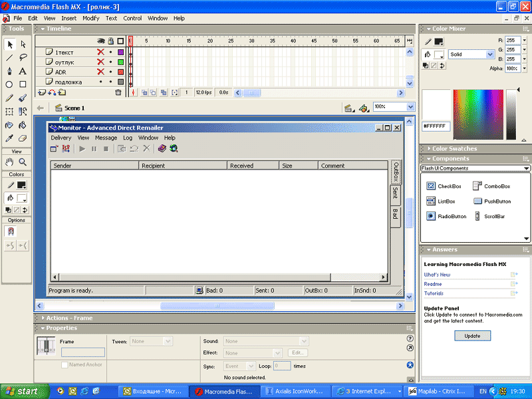Select the Eyedropper tool
Image resolution: width=532 pixels, height=399 pixels.
9,138
